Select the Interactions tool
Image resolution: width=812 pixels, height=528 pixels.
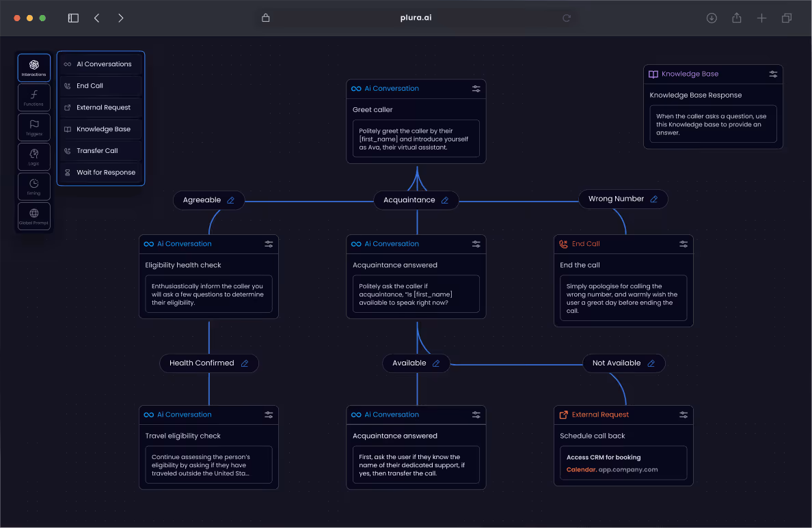coord(33,67)
